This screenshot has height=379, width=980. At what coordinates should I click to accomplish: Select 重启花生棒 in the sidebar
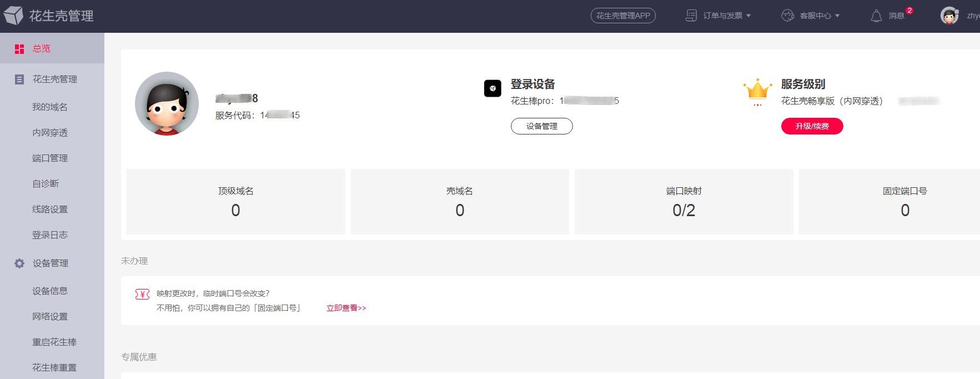54,342
